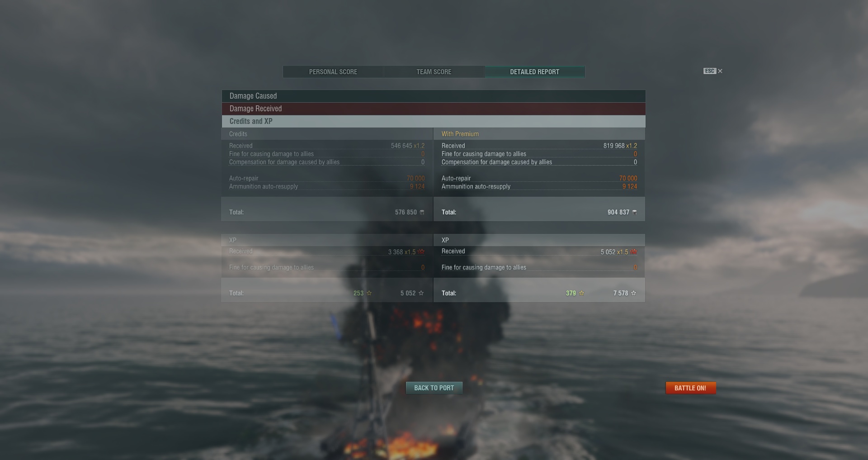Start a new match with Battle On!
This screenshot has height=460, width=868.
tap(690, 388)
